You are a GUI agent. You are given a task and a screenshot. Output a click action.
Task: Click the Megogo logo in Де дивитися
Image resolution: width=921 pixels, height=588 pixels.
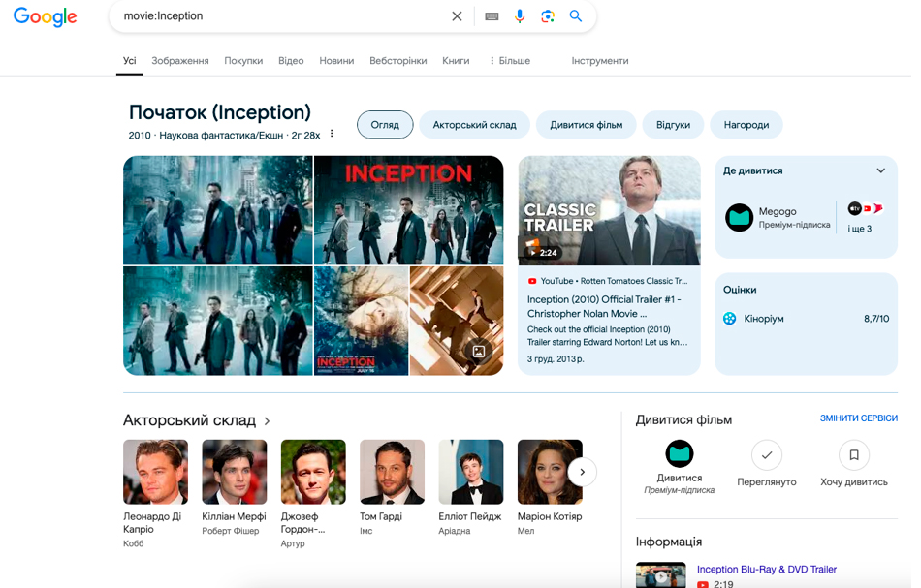739,218
